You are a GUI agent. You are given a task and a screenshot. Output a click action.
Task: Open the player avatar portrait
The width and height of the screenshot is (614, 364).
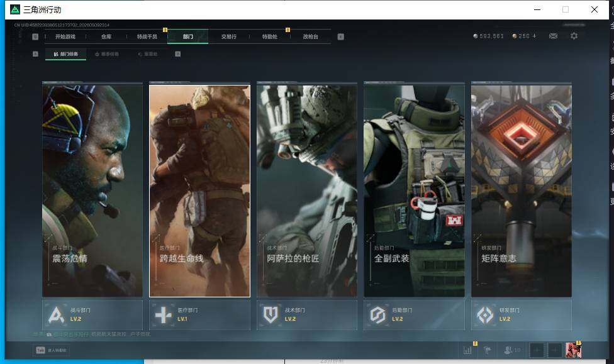coord(573,350)
